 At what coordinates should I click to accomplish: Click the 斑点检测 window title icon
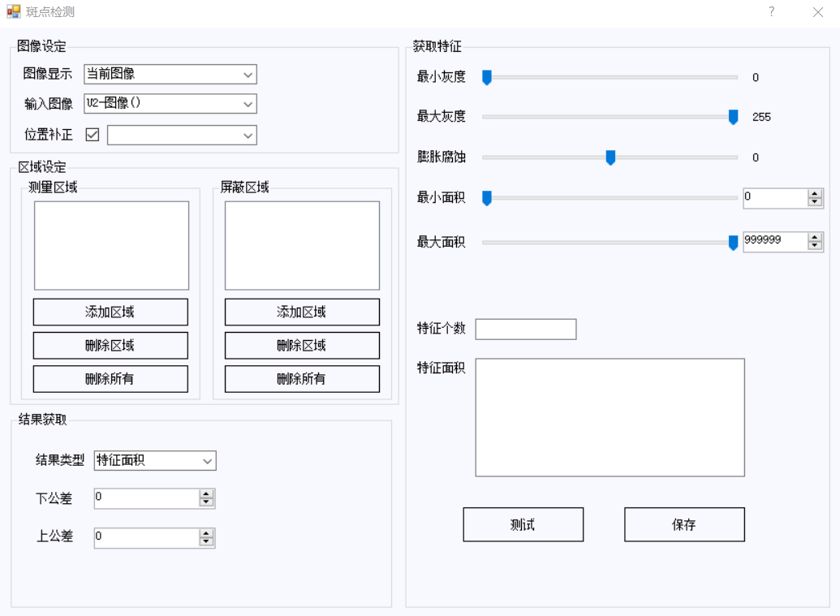tap(14, 11)
